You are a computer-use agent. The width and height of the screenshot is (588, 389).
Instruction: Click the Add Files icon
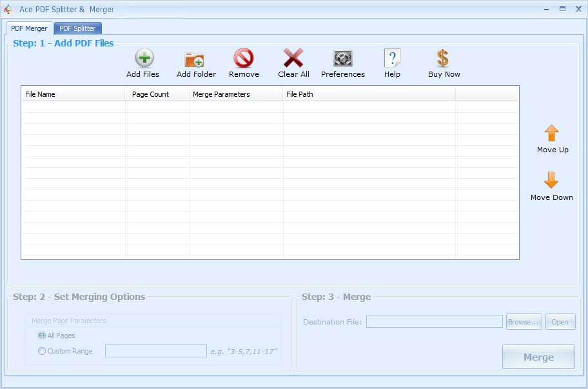coord(143,59)
